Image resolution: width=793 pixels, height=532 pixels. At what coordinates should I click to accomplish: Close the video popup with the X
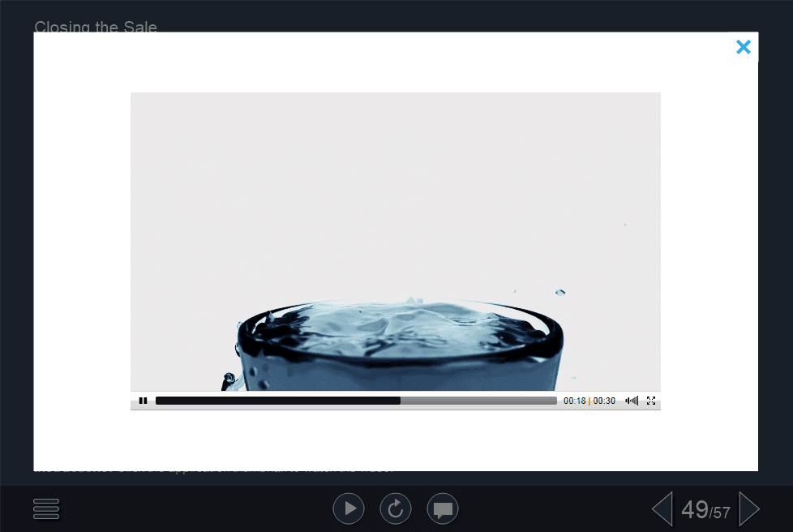[x=743, y=47]
